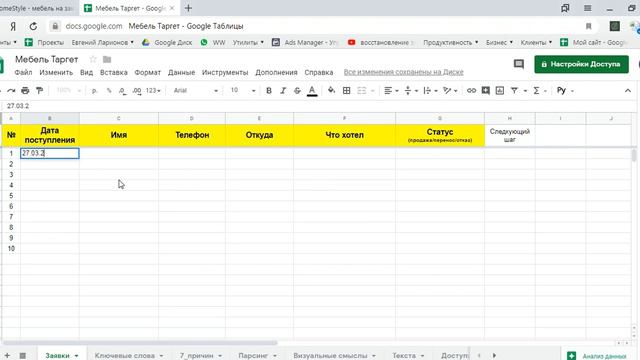
Task: Open the Arial font dropdown
Action: (196, 91)
